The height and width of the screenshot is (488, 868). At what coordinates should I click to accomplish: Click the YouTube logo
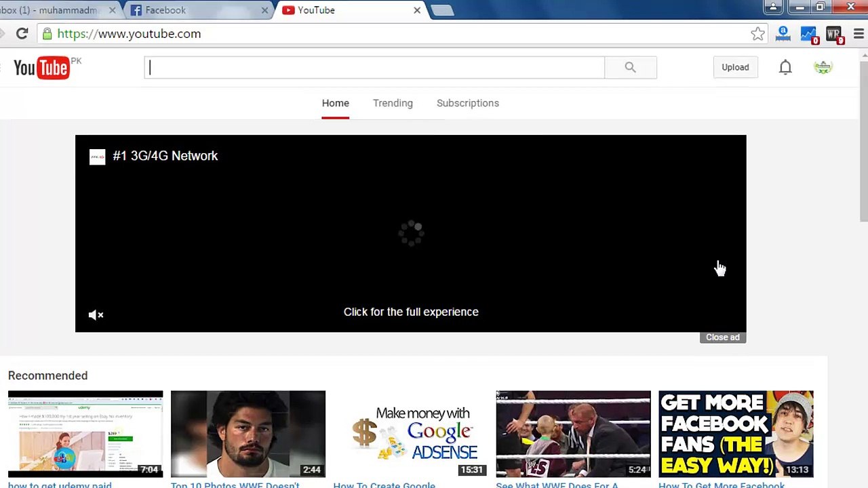pos(41,68)
